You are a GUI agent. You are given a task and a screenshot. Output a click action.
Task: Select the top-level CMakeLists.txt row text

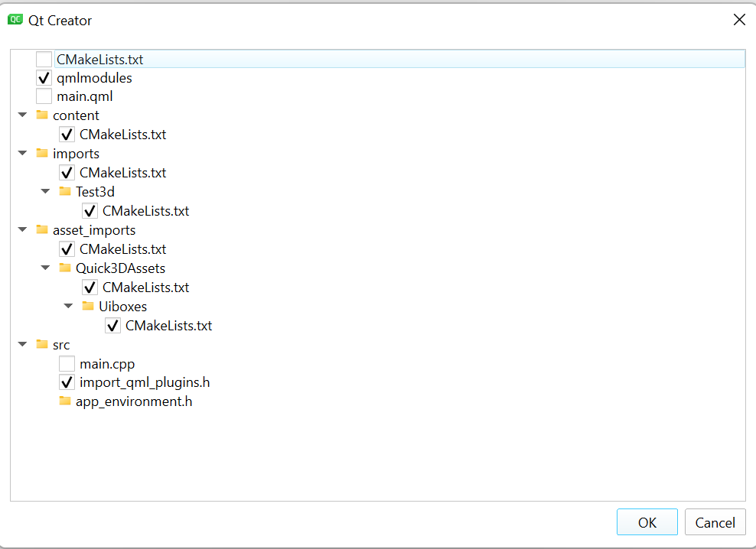tap(99, 60)
